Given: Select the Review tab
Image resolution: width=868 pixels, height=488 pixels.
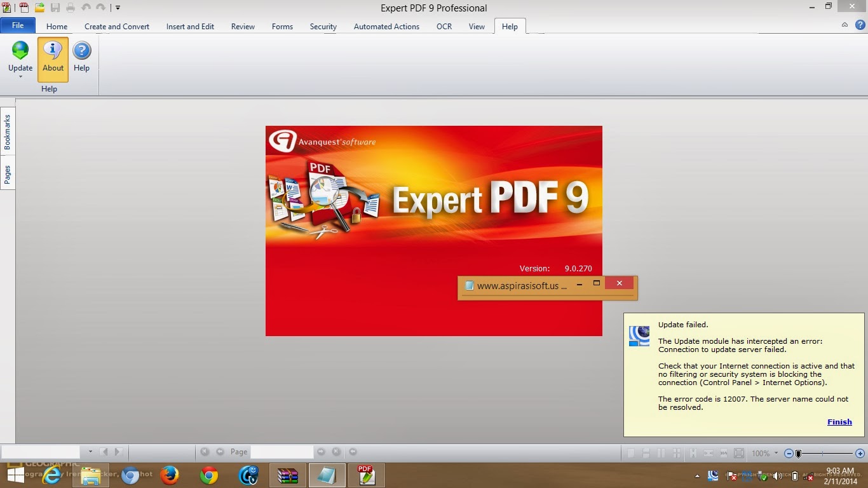Looking at the screenshot, I should pyautogui.click(x=243, y=27).
